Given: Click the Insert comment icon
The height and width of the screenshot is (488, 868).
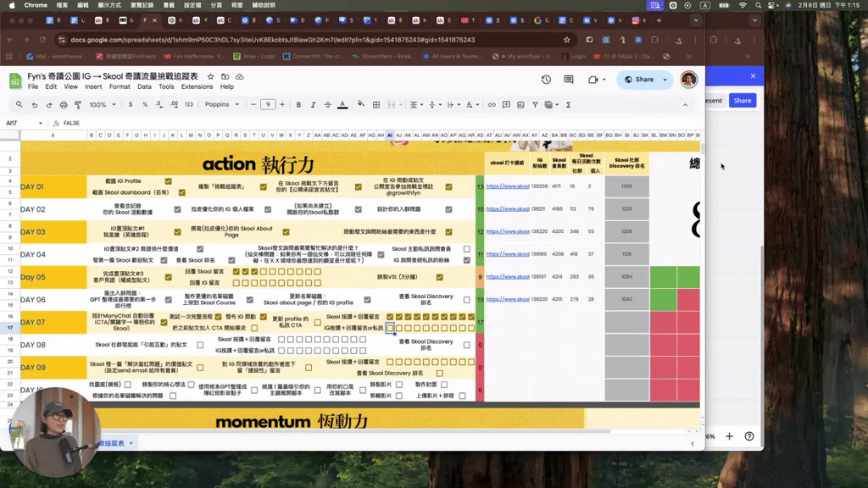Looking at the screenshot, I should 506,104.
